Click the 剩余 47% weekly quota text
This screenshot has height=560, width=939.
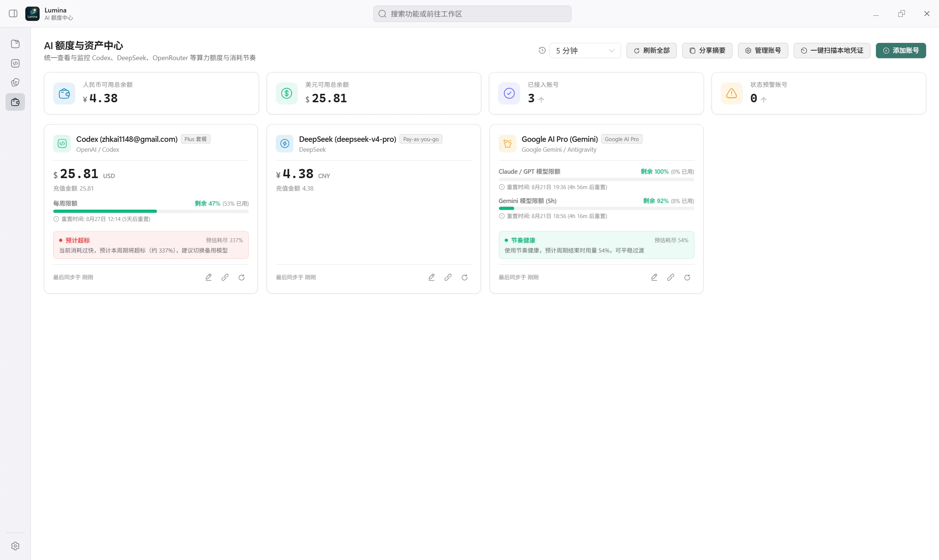[x=207, y=203]
